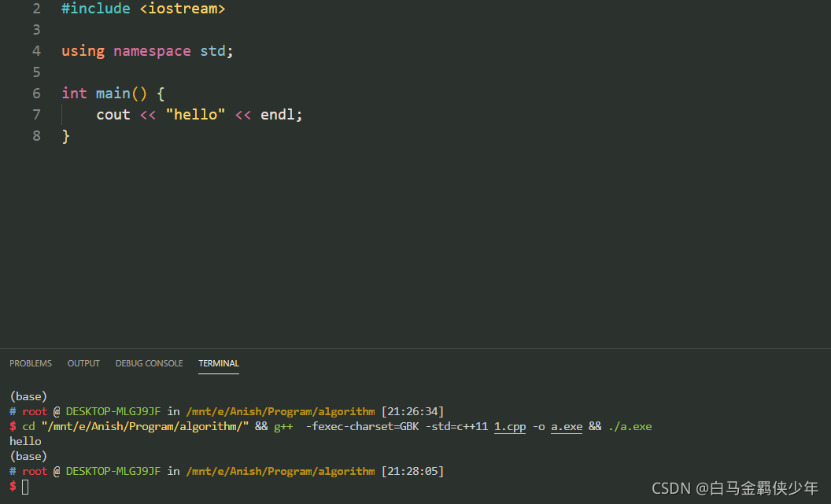
Task: Click on endl in line 7
Action: 277,115
